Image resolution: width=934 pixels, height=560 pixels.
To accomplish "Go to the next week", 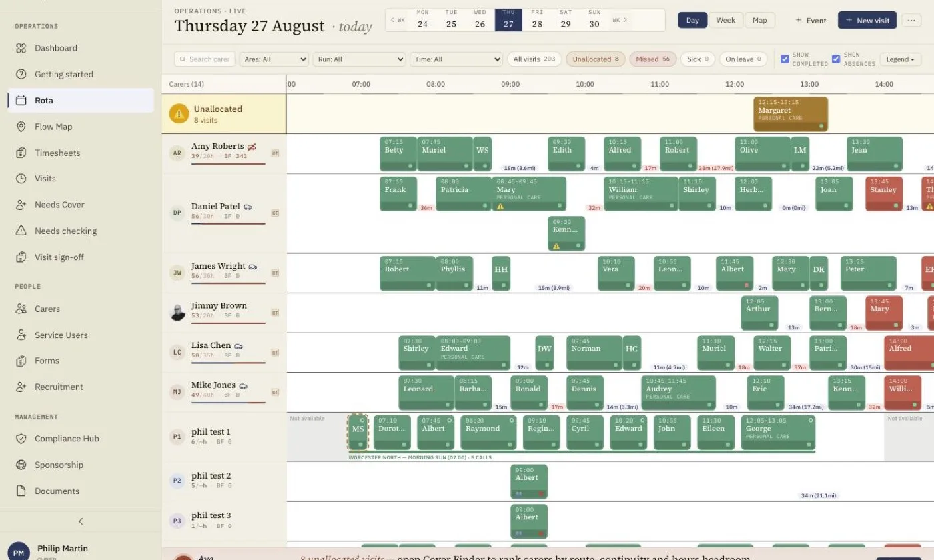I will 620,20.
